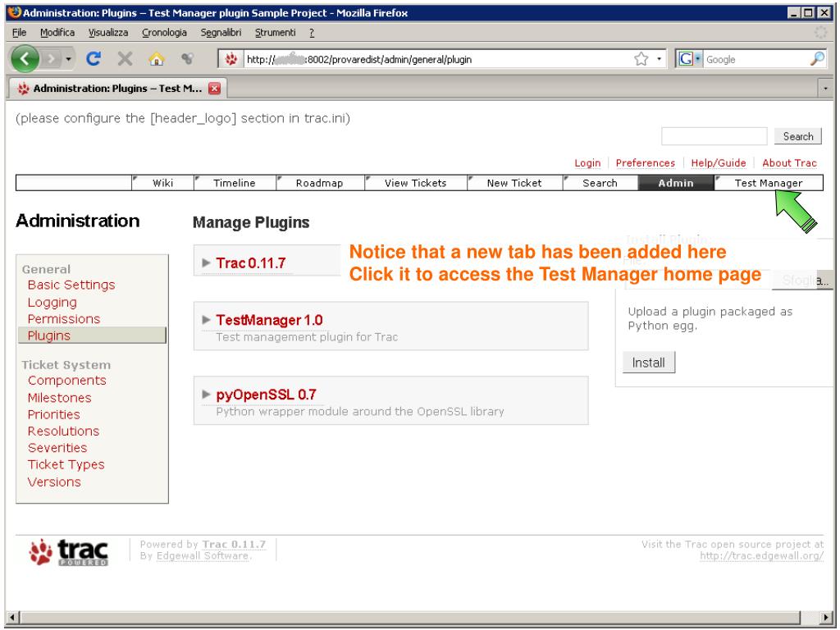
Task: Click the magnifying glass search icon
Action: pos(818,59)
